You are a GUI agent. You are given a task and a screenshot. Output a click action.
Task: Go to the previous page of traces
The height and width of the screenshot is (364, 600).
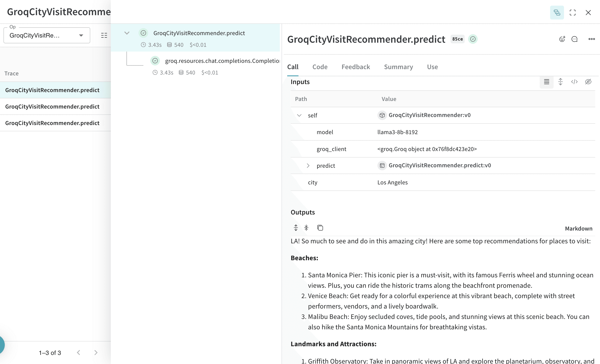pos(78,353)
